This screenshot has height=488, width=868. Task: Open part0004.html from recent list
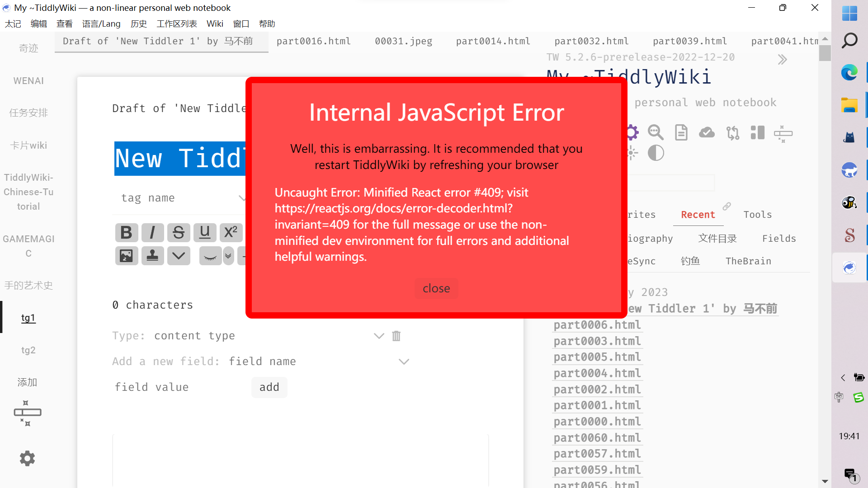[597, 373]
